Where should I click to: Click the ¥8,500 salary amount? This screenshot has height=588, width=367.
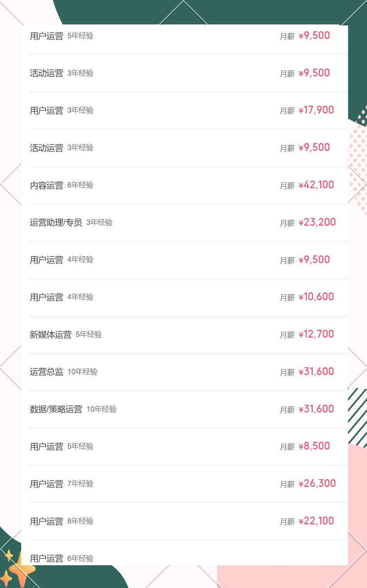pos(314,446)
